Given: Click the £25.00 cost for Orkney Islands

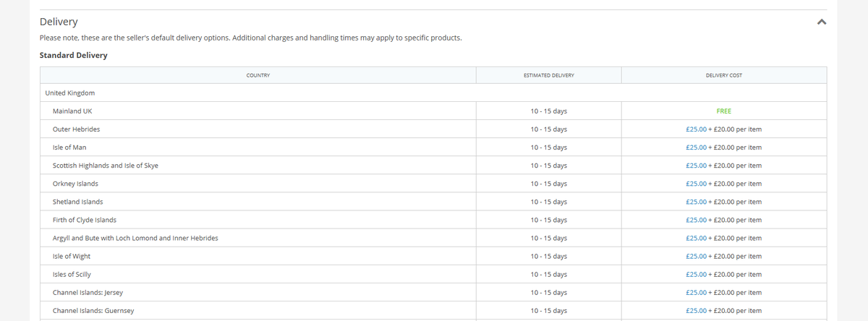Looking at the screenshot, I should pos(697,184).
